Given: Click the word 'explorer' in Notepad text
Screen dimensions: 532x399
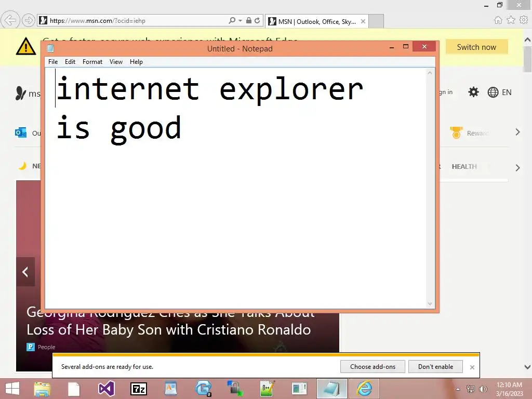Looking at the screenshot, I should click(x=291, y=90).
